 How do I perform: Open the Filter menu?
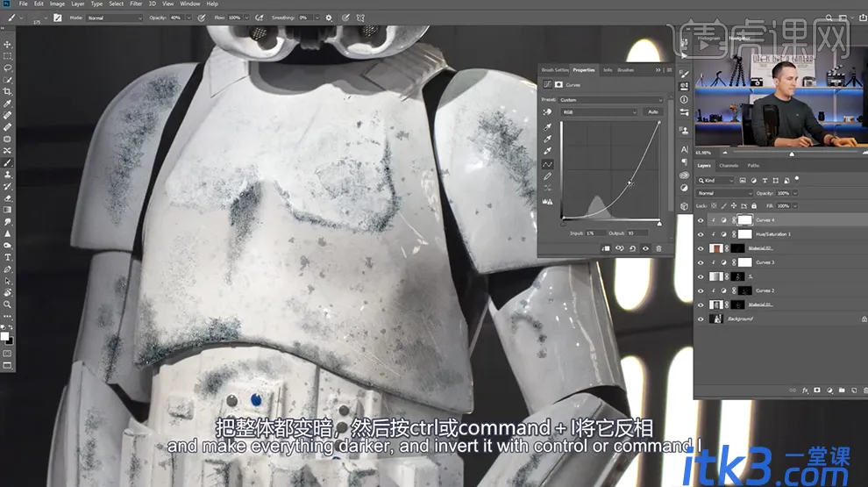click(x=136, y=4)
